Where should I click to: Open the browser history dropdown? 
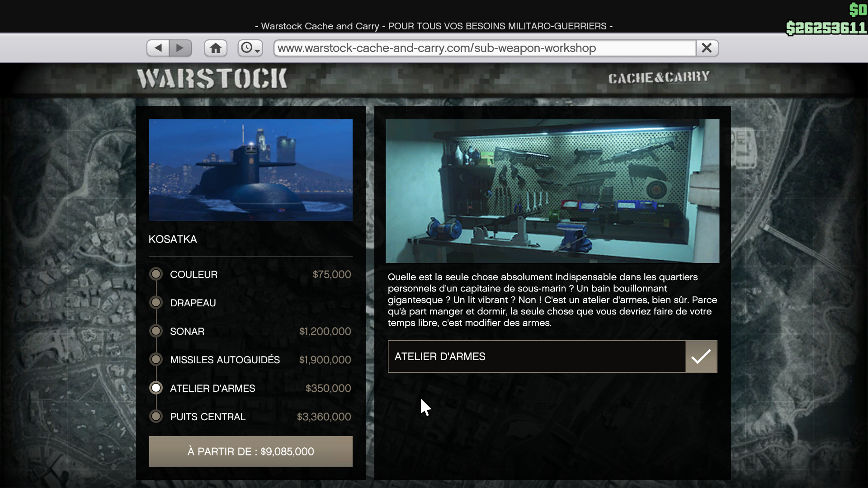tap(250, 48)
